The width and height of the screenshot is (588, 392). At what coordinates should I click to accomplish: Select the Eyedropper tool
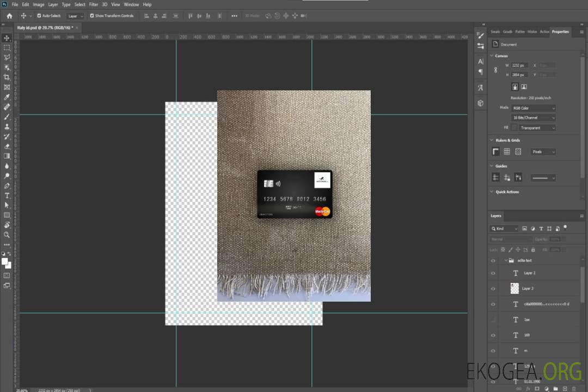7,97
